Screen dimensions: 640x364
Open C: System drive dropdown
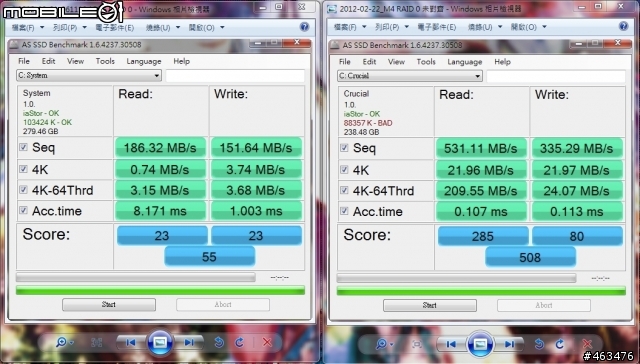89,75
